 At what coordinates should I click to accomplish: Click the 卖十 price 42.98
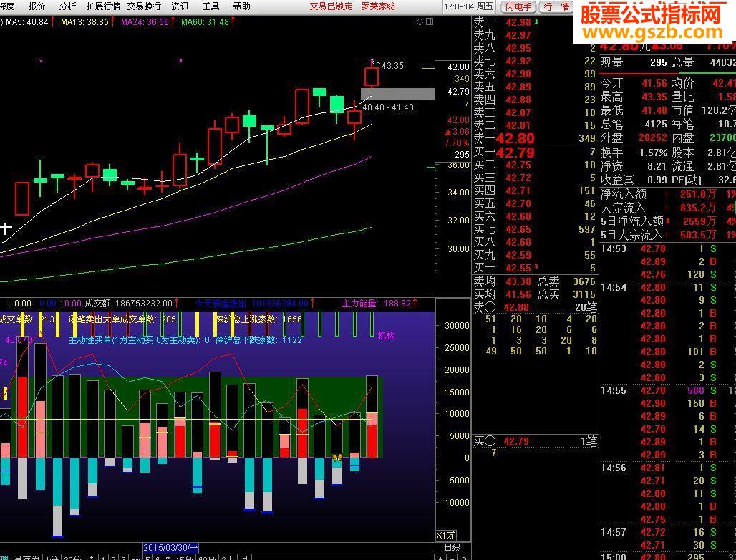[x=518, y=22]
